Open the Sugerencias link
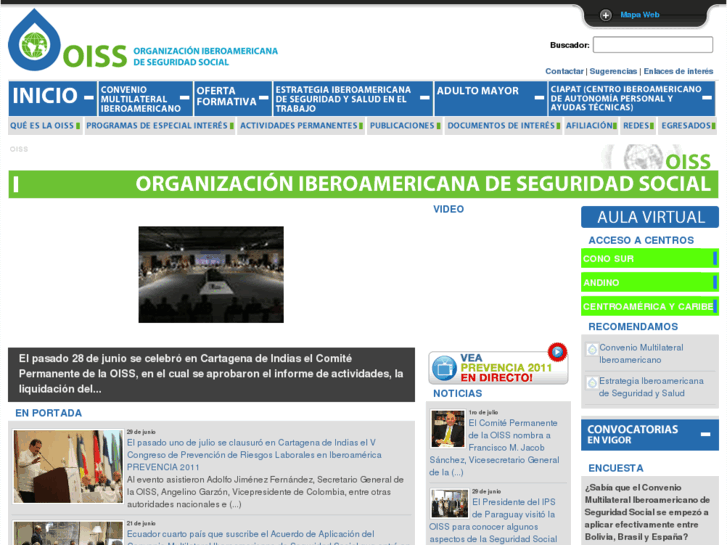 [613, 71]
